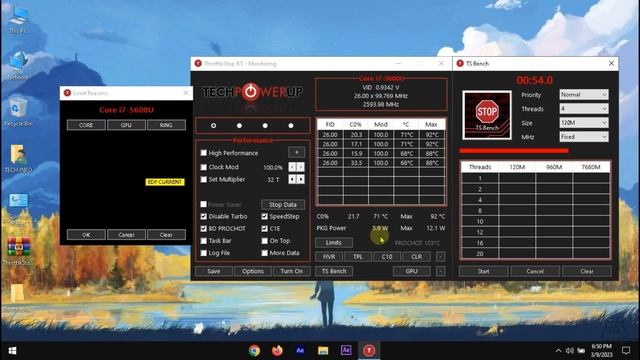This screenshot has width=640, height=360.
Task: Enable Log File checkbox
Action: (204, 253)
